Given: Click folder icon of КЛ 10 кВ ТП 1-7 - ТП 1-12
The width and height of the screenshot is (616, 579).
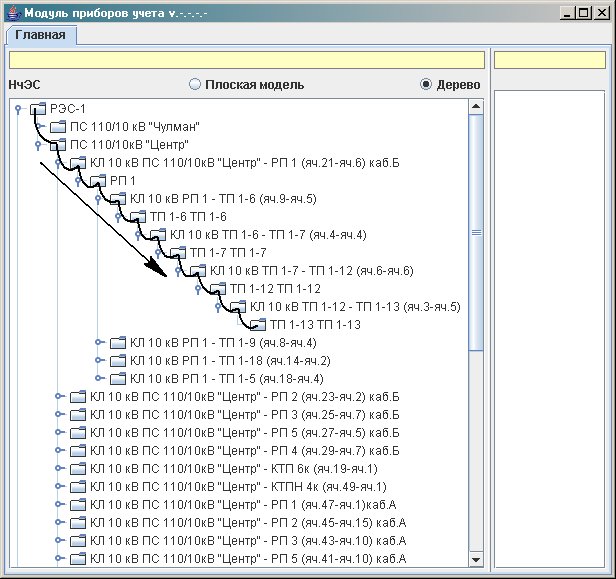Looking at the screenshot, I should [x=198, y=271].
